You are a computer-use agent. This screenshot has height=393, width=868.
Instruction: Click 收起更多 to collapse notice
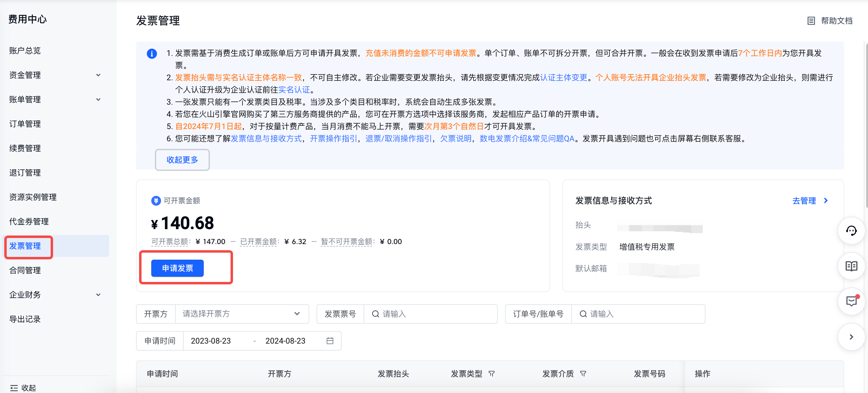coord(182,160)
